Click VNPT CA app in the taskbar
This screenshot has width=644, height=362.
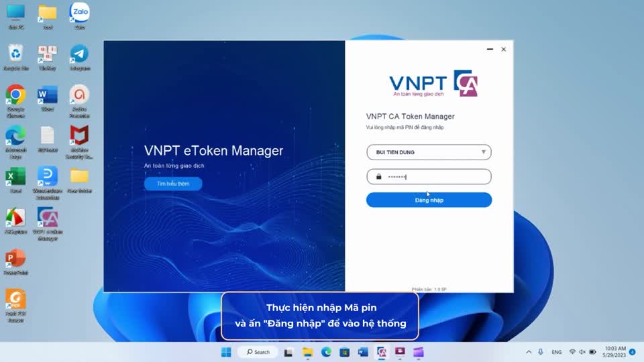coord(382,352)
